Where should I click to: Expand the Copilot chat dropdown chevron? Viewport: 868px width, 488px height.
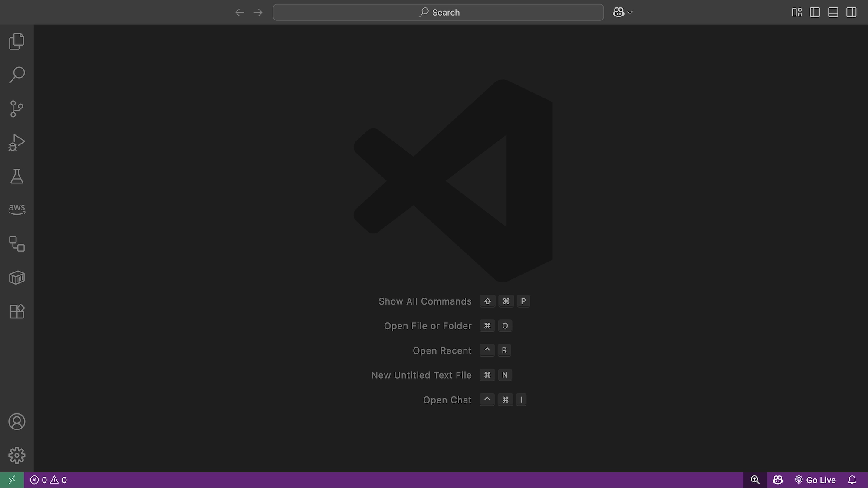click(630, 13)
